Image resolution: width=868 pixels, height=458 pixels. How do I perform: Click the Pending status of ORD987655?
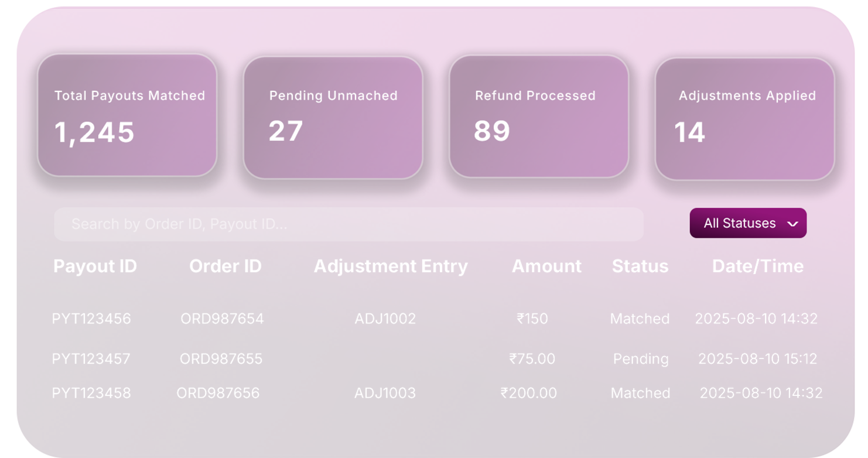tap(641, 358)
